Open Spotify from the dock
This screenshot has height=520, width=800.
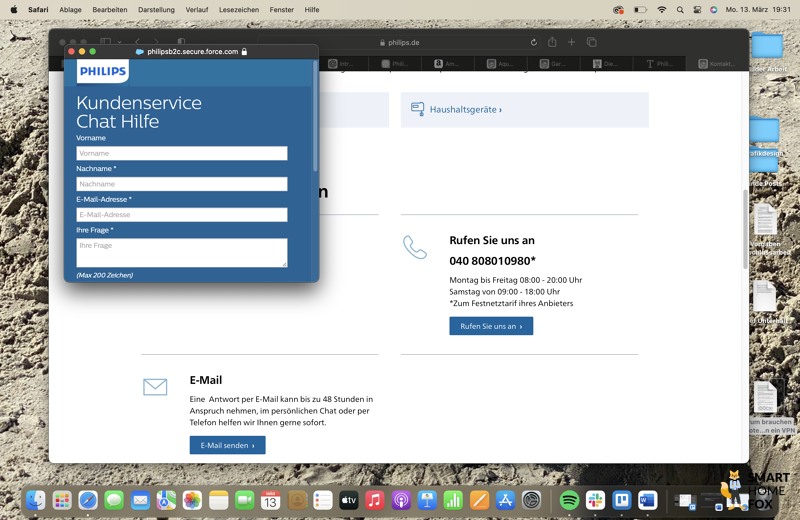point(569,500)
